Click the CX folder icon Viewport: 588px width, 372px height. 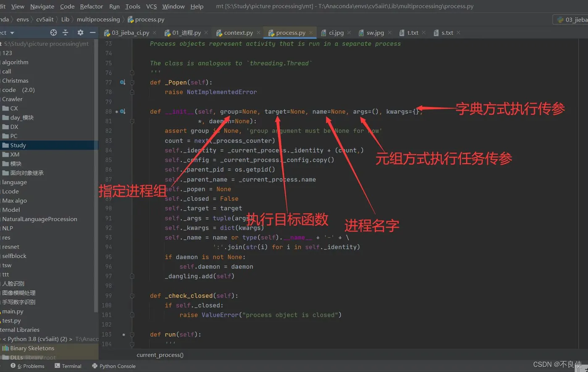point(5,108)
